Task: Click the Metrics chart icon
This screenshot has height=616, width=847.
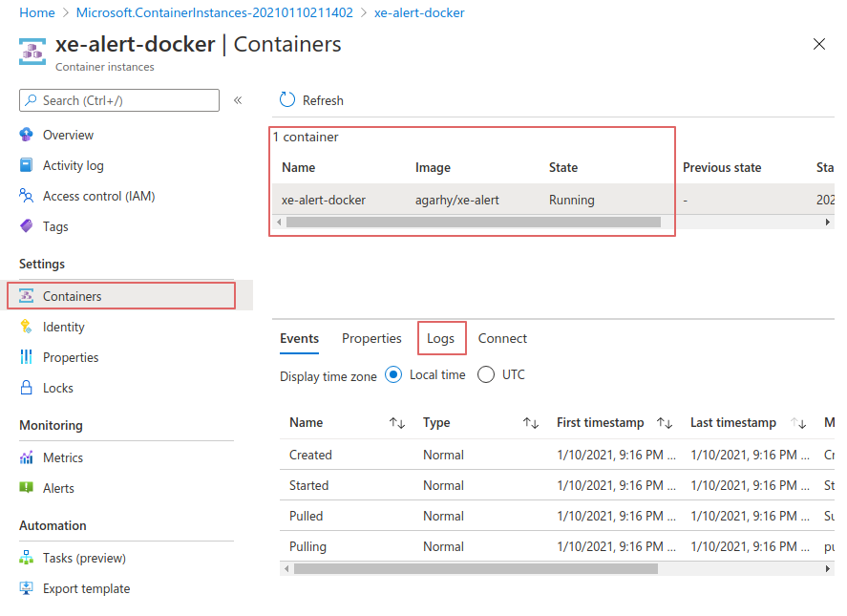Action: coord(26,457)
